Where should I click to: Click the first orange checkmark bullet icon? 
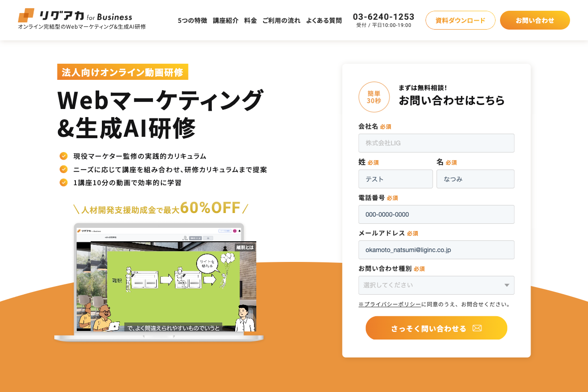click(64, 156)
